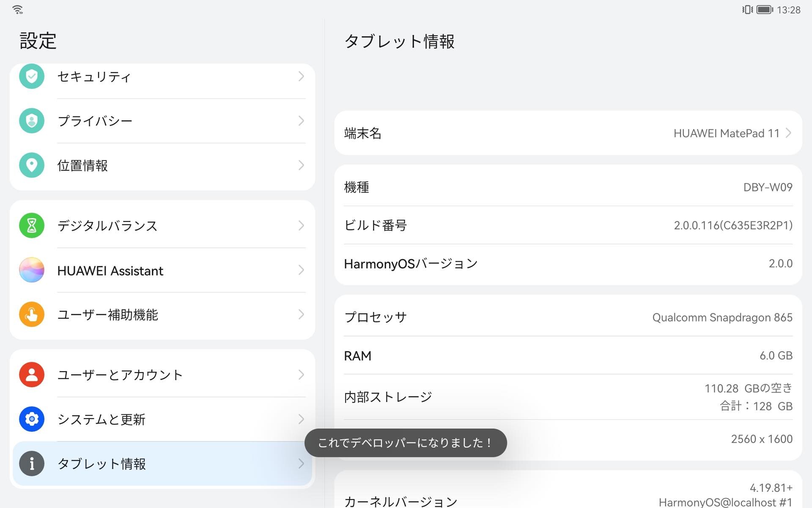Open the 位置情報 settings menu item
Viewport: 812px width, 508px height.
point(82,166)
